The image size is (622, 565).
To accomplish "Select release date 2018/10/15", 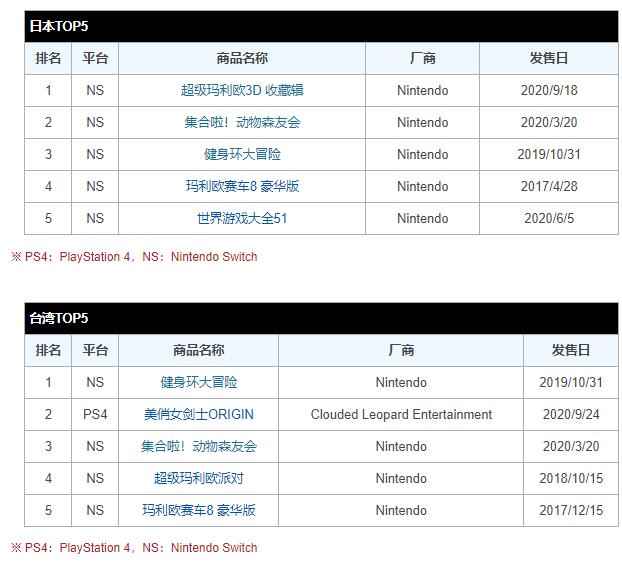I will pos(571,479).
